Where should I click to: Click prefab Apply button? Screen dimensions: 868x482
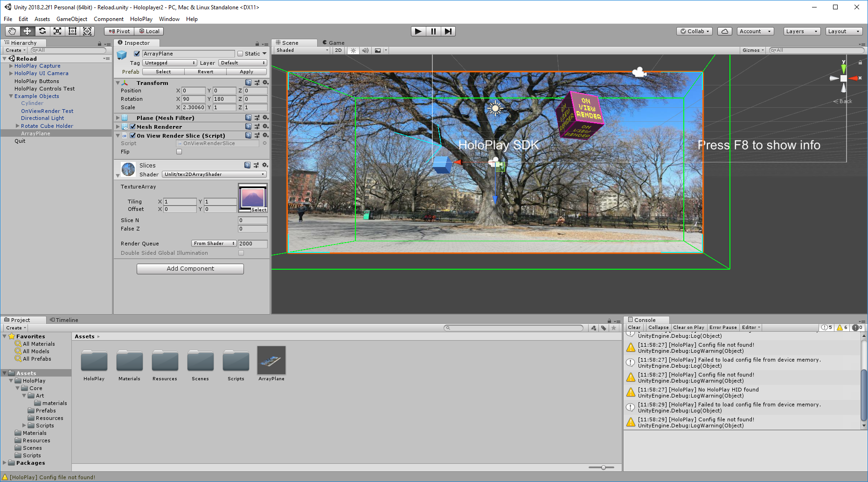(246, 72)
